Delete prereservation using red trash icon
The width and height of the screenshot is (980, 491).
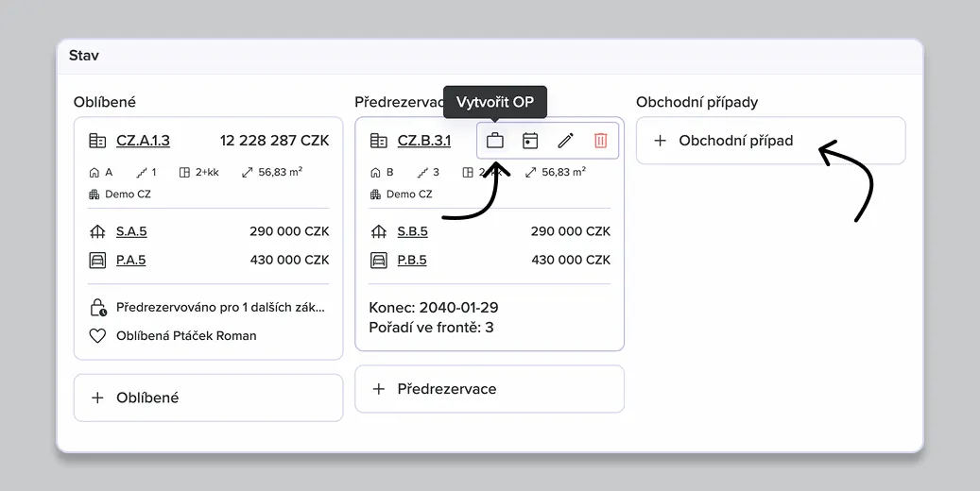click(600, 141)
